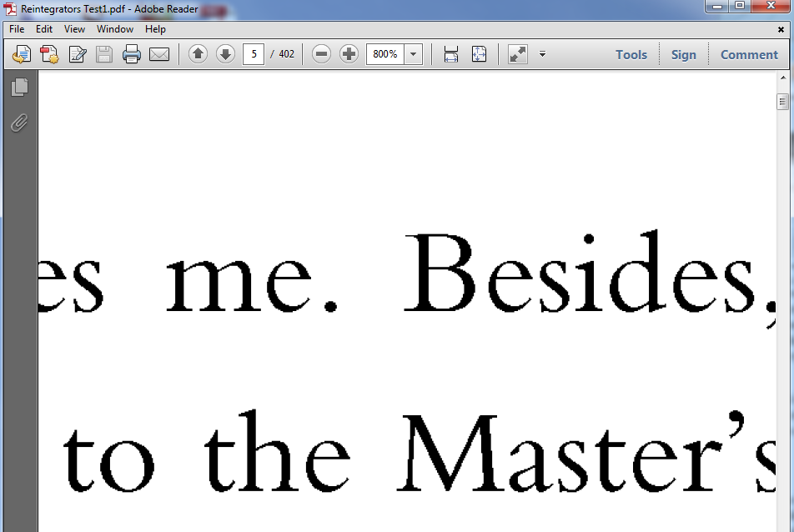The width and height of the screenshot is (794, 532).
Task: Open the Comment pane
Action: (x=749, y=55)
